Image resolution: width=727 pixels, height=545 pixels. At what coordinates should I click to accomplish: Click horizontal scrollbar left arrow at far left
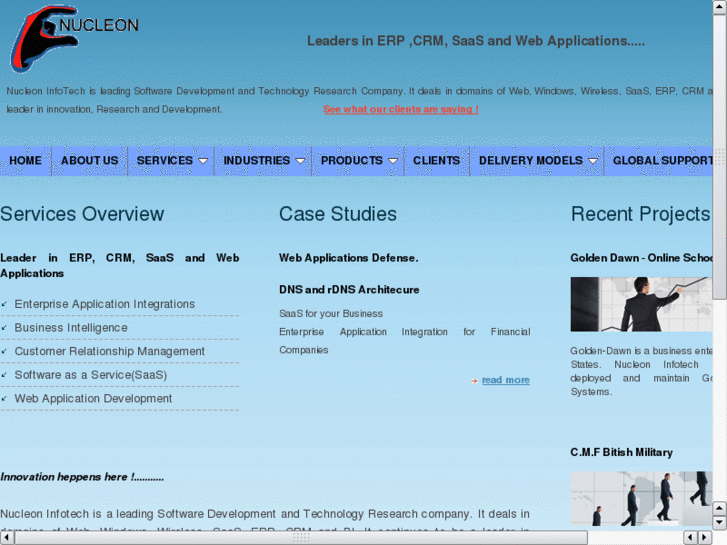point(7,538)
